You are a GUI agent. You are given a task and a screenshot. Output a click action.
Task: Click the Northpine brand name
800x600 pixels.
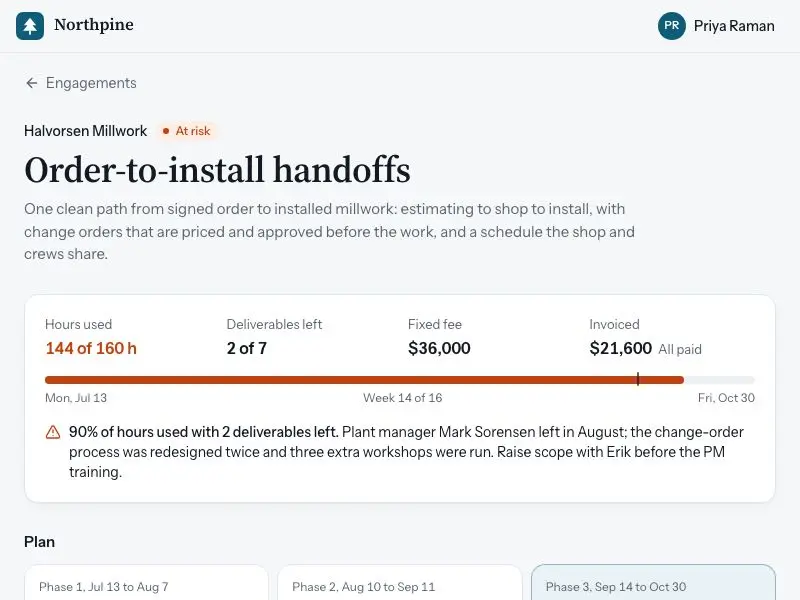pyautogui.click(x=94, y=24)
